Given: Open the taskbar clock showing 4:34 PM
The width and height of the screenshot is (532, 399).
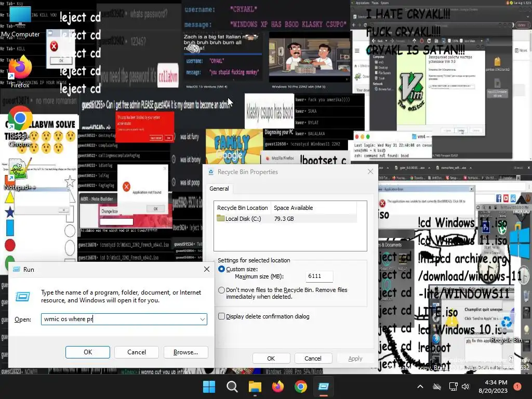Looking at the screenshot, I should click(x=493, y=387).
